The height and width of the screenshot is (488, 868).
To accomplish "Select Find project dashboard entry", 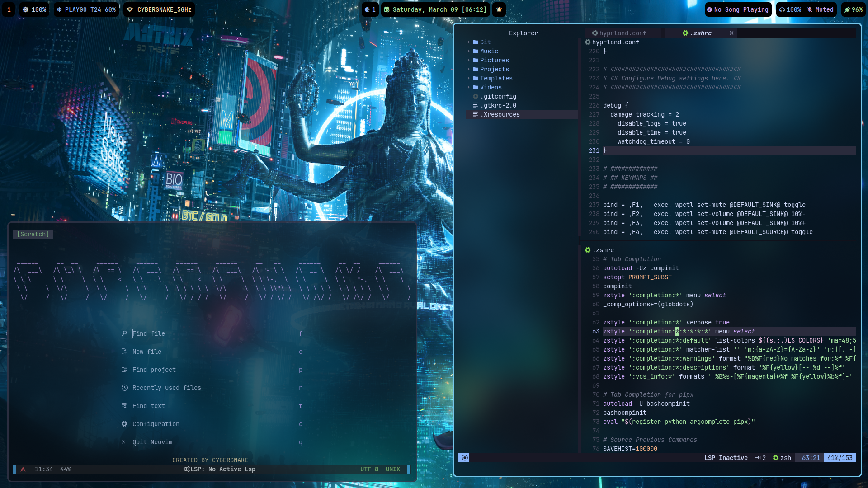I will (154, 370).
